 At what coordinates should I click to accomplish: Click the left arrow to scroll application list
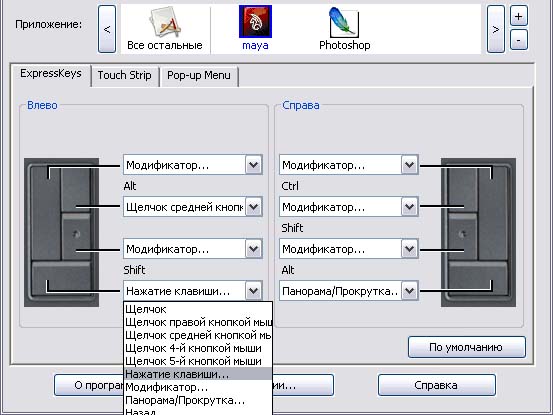pyautogui.click(x=107, y=29)
